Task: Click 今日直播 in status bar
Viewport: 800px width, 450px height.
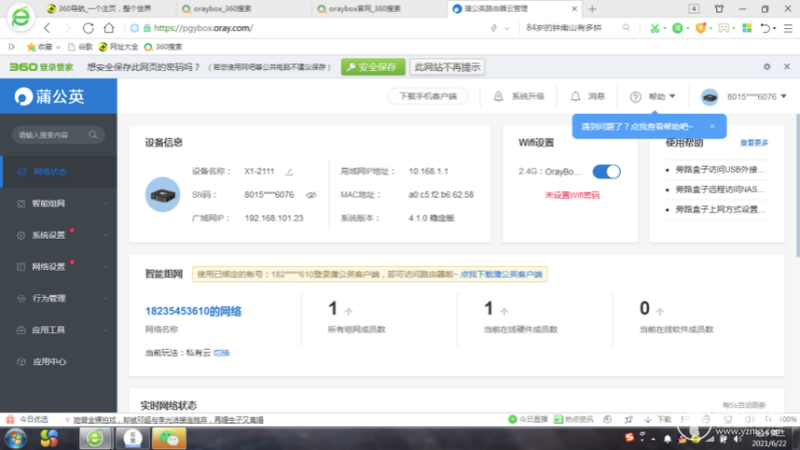Action: coord(528,419)
